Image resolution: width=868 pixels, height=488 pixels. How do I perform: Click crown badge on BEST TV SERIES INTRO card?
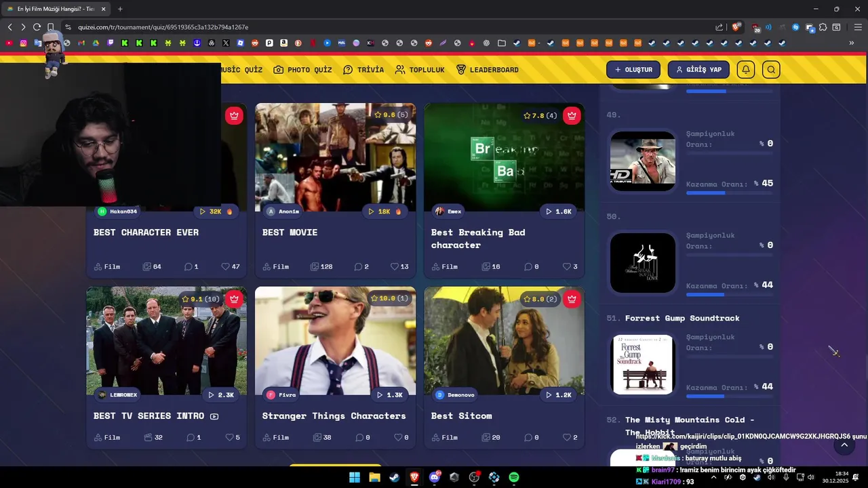coord(234,299)
